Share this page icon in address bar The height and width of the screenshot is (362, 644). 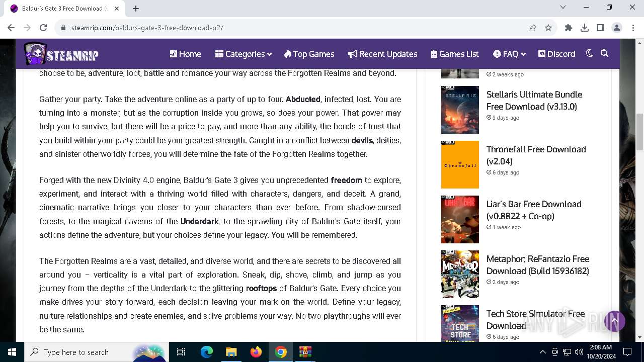click(532, 28)
